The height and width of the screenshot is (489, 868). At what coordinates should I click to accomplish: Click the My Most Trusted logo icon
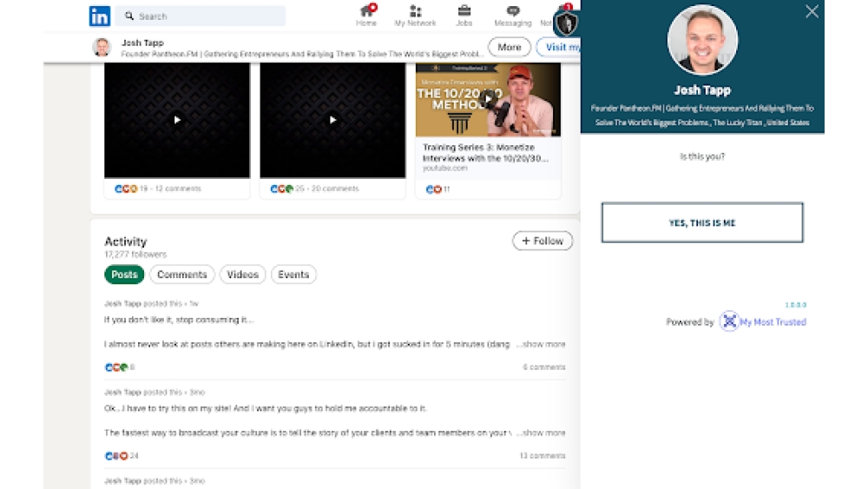[729, 321]
